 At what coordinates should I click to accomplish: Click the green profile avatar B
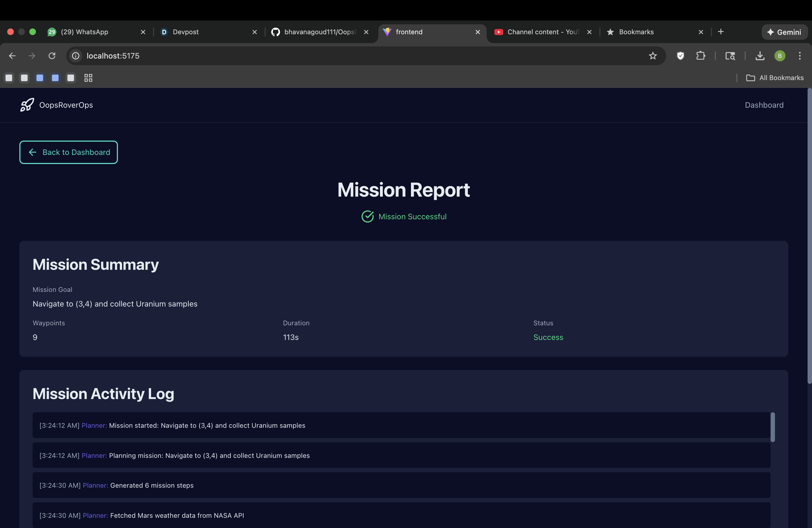tap(780, 56)
